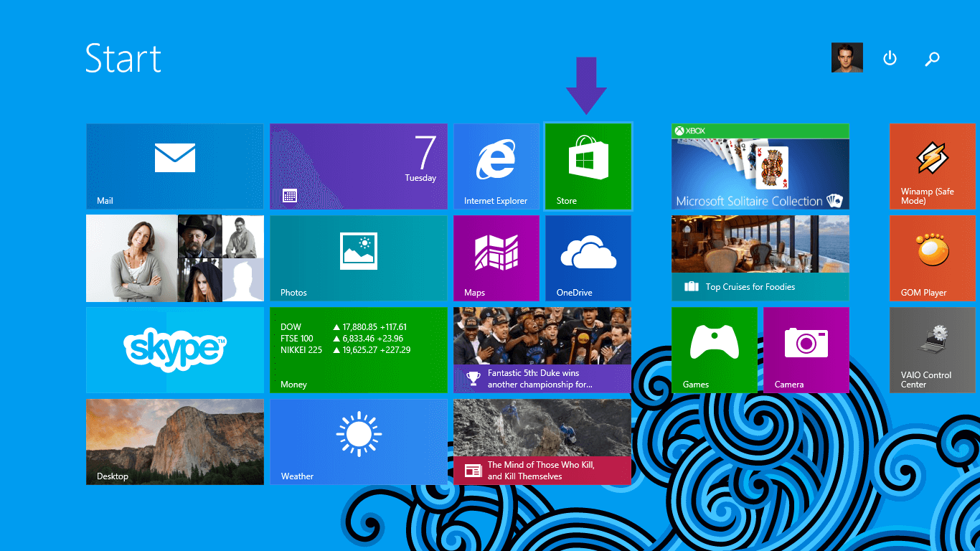
Task: Open the Calendar tile showing Tuesday 7
Action: (x=359, y=166)
